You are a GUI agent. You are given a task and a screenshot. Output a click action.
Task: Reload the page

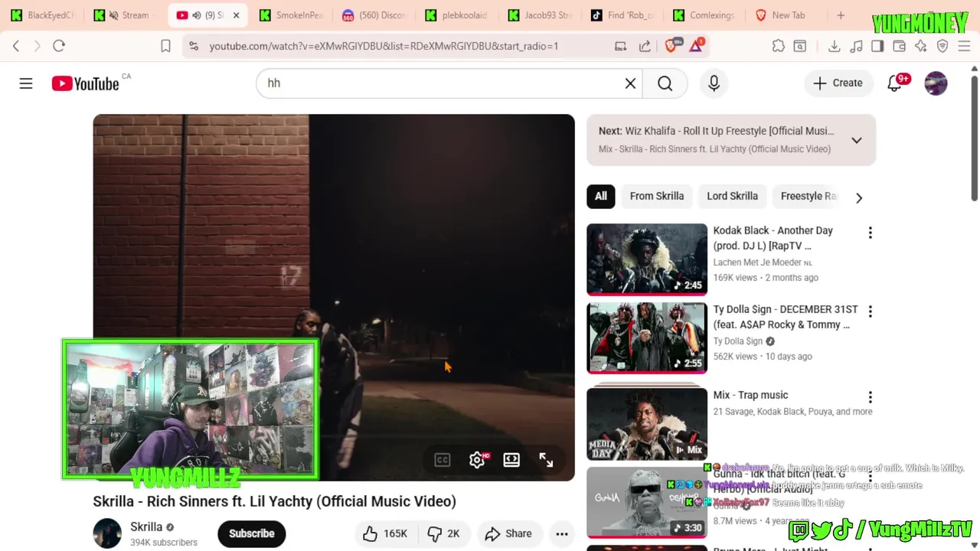tap(59, 46)
